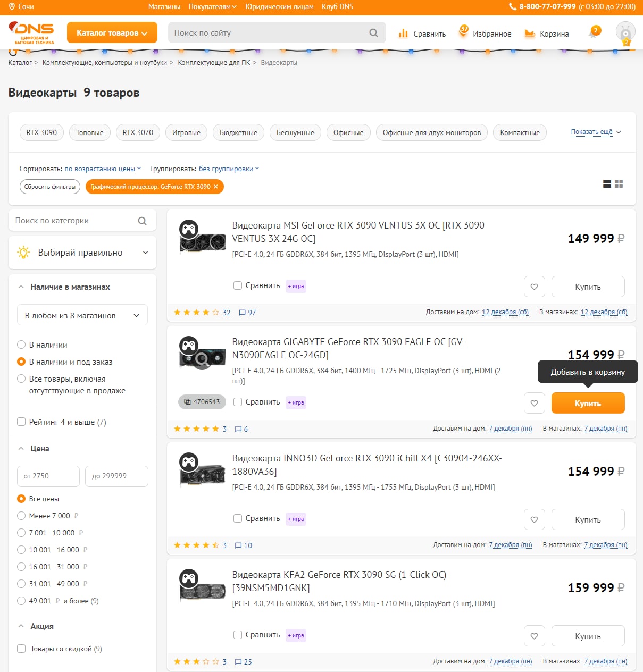Viewport: 643px width, 672px height.
Task: Click Сбросить фильтры button
Action: click(x=50, y=187)
